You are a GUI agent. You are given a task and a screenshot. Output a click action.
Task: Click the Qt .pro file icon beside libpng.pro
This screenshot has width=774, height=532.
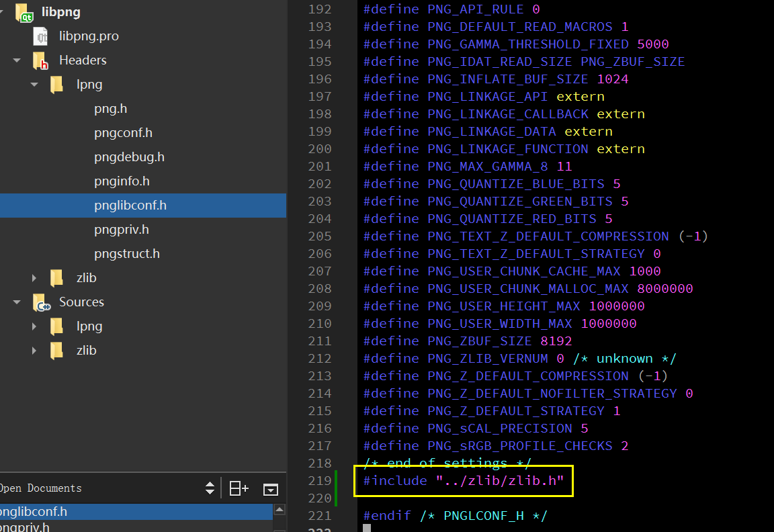pos(40,36)
